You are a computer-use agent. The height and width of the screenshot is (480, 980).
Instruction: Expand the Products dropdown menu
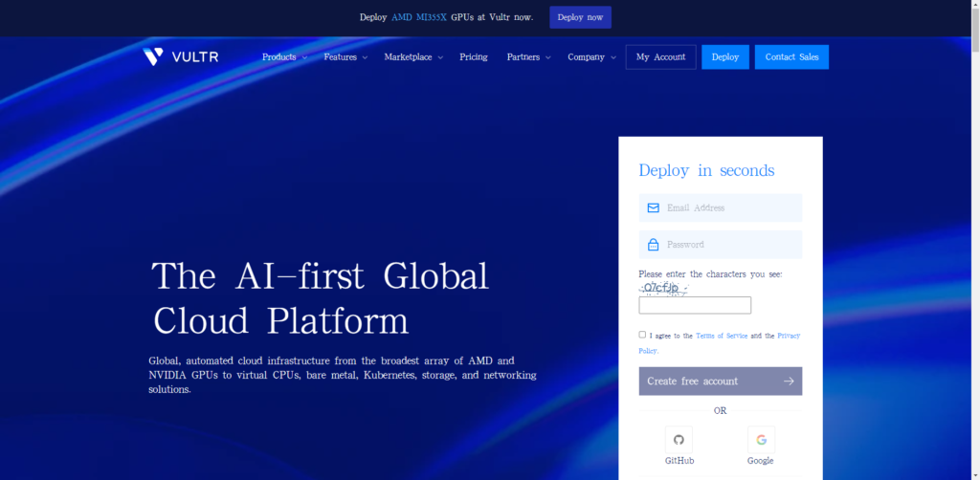pyautogui.click(x=284, y=57)
